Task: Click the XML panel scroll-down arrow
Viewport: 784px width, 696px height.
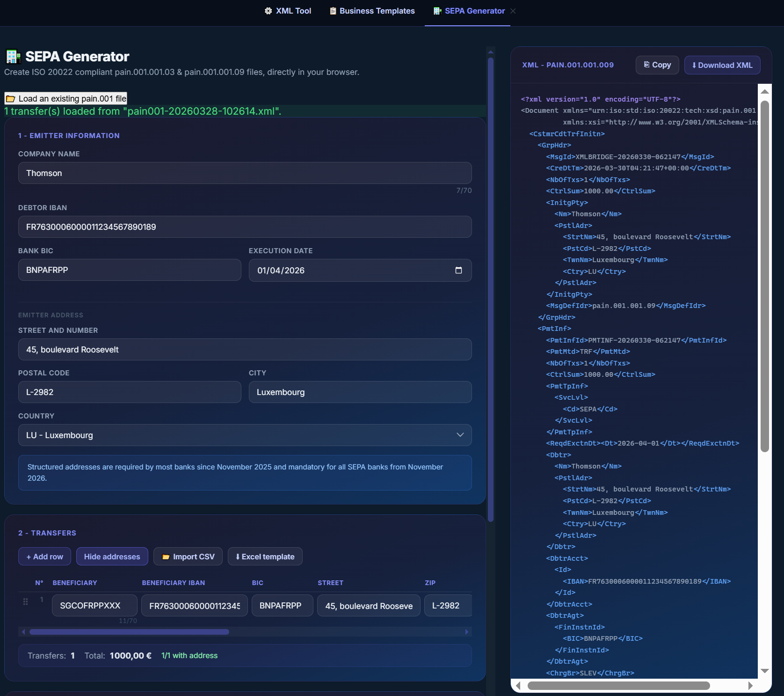Action: click(x=765, y=671)
